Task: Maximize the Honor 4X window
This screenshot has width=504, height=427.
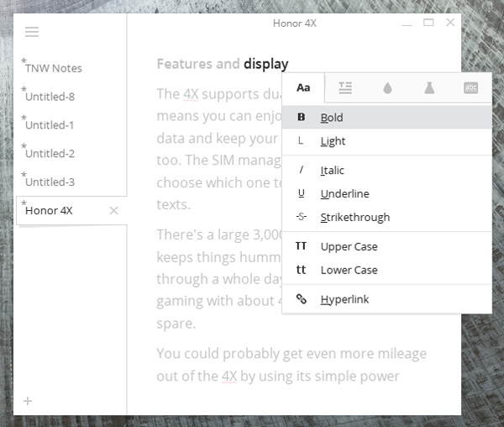Action: tap(428, 23)
